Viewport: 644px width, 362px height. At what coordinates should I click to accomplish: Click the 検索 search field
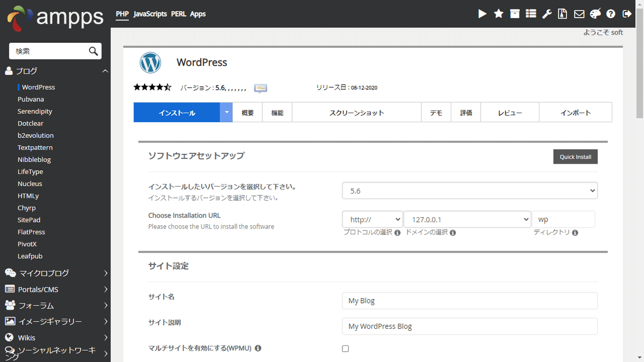pyautogui.click(x=49, y=51)
